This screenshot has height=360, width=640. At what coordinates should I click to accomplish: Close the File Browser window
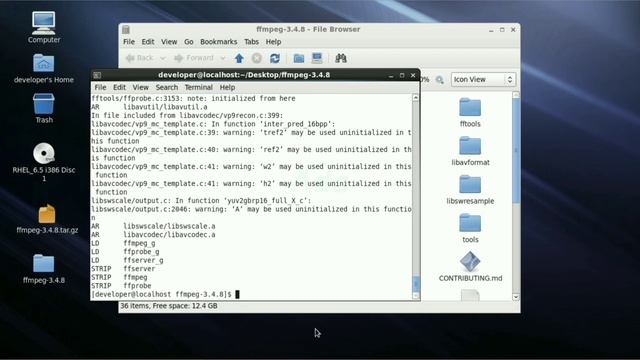point(513,30)
